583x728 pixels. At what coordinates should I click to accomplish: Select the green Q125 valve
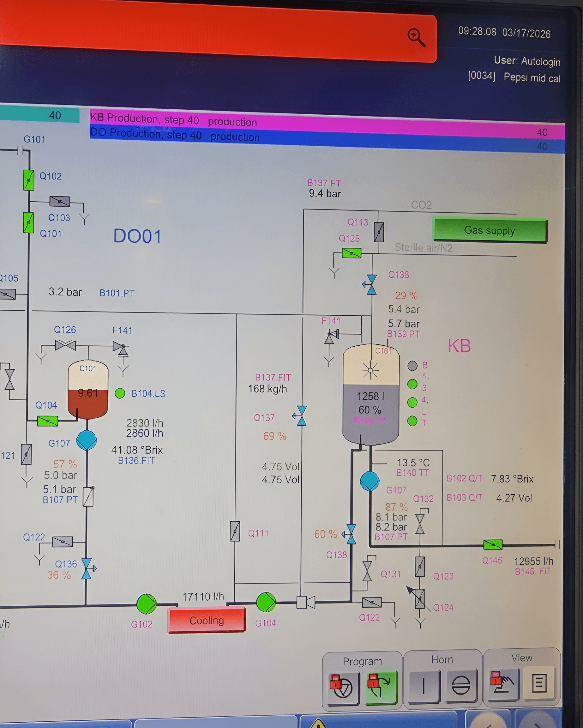pyautogui.click(x=352, y=253)
